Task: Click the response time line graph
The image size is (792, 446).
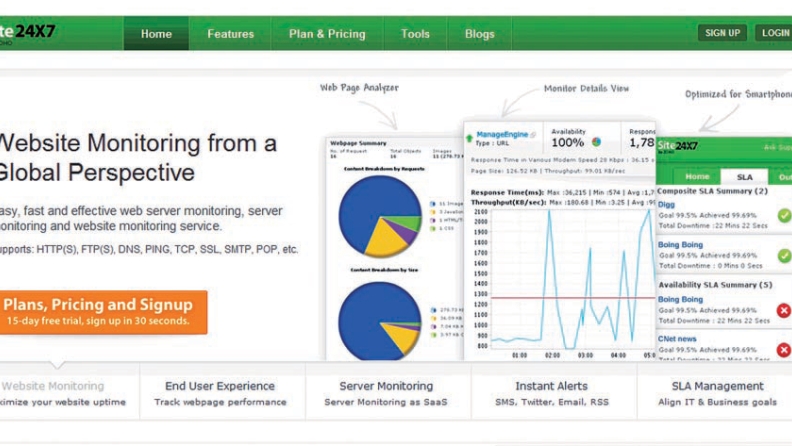Action: pos(572,279)
